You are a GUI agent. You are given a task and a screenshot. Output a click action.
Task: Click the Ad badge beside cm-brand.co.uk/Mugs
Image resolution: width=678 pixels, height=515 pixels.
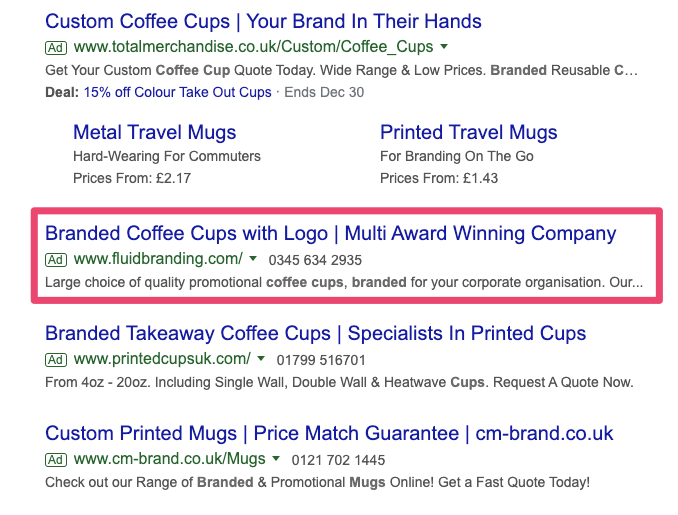coord(56,460)
